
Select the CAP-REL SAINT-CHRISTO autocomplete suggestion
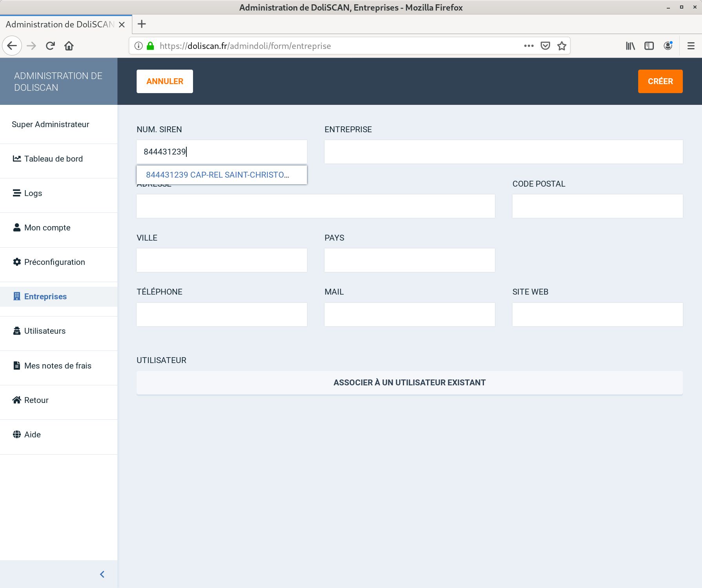[x=218, y=175]
